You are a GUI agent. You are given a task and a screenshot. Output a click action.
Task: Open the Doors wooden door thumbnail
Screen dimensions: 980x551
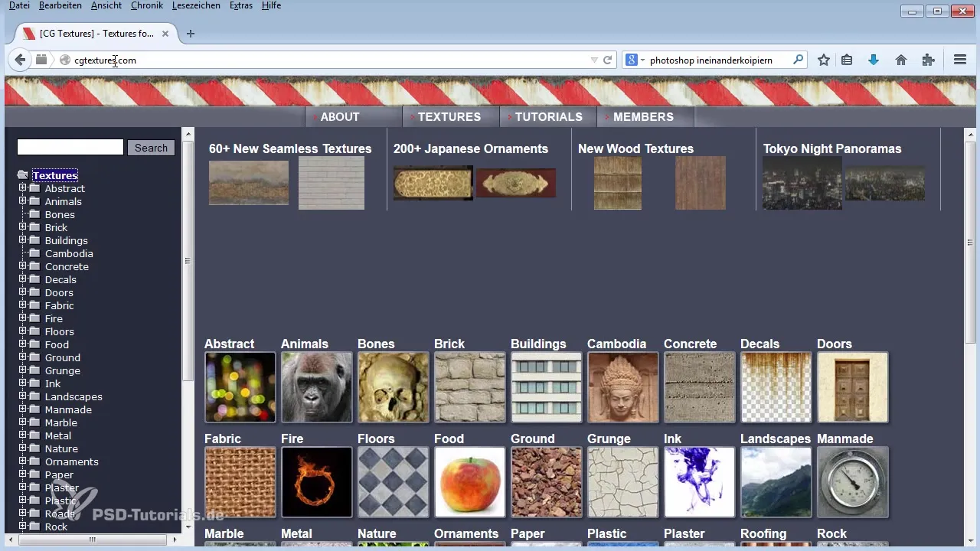[853, 387]
